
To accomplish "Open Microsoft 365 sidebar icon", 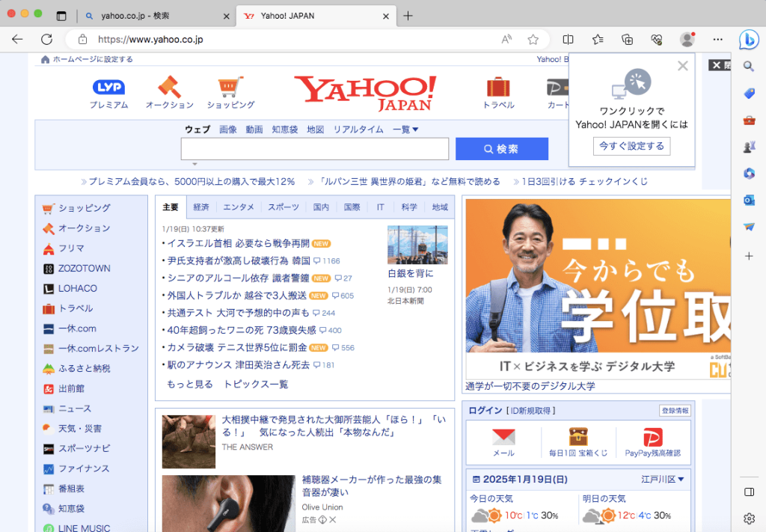I will [x=749, y=174].
